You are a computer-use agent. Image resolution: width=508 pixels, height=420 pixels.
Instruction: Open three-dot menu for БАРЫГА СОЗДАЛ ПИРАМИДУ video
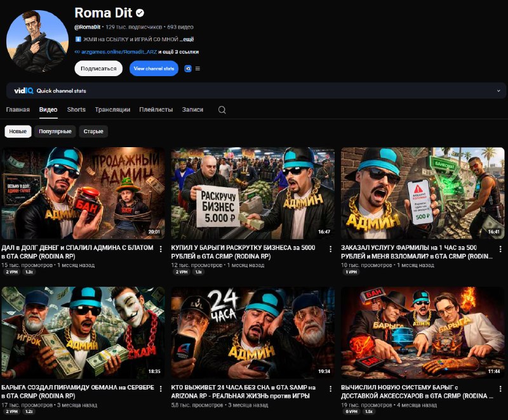click(161, 389)
